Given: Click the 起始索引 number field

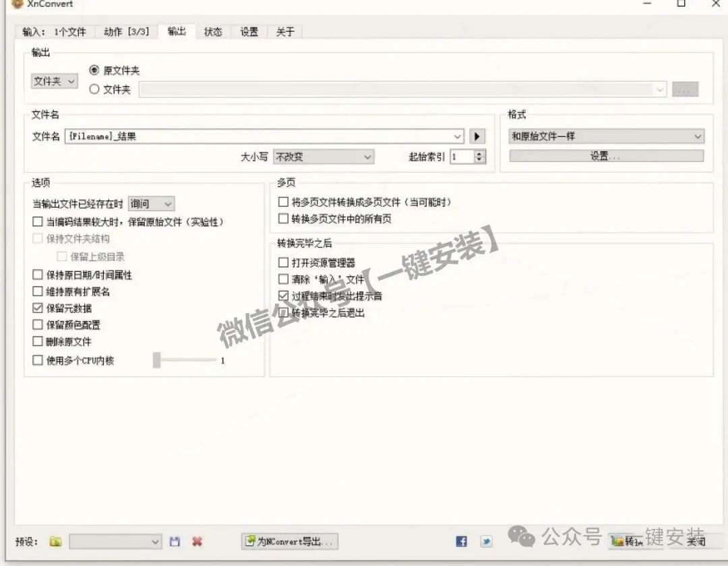Looking at the screenshot, I should [462, 157].
